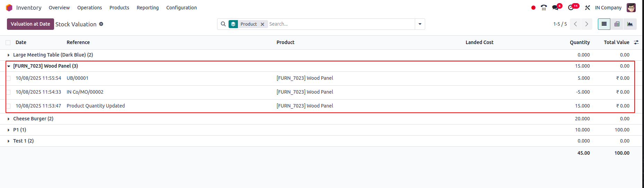Image resolution: width=644 pixels, height=188 pixels.
Task: Open the Stock Valuation settings gear
Action: click(x=101, y=24)
